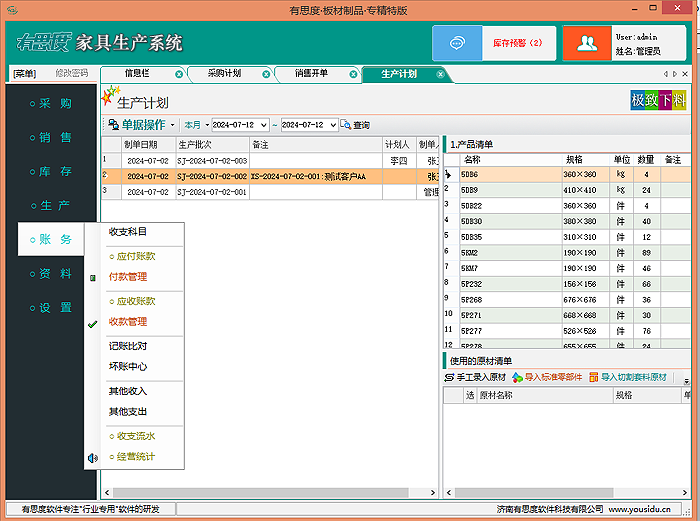Click the 查询 search icon
The width and height of the screenshot is (700, 521).
click(x=346, y=125)
